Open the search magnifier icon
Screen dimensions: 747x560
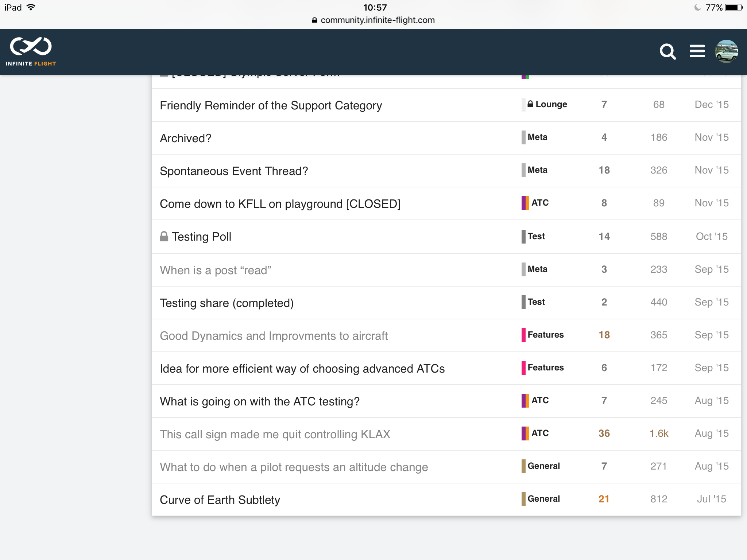(x=667, y=51)
